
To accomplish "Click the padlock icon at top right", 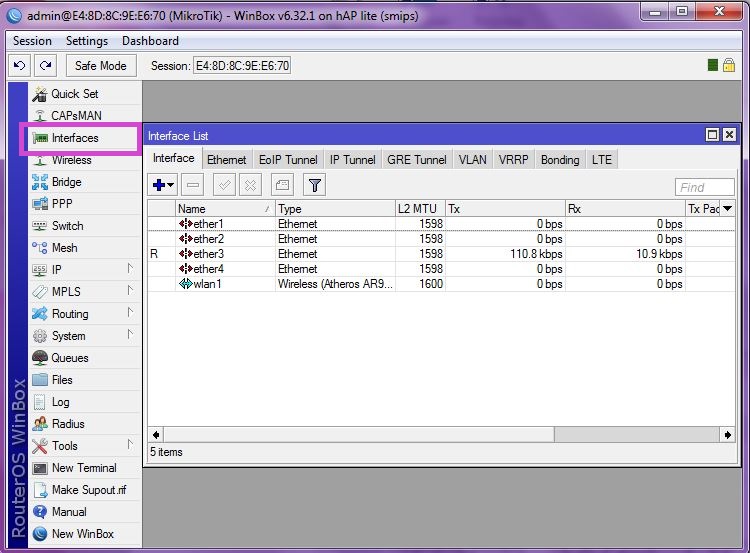I will click(x=729, y=65).
